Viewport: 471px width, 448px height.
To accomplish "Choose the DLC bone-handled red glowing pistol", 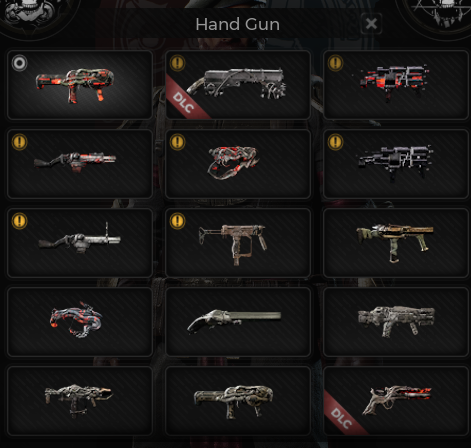I will pyautogui.click(x=396, y=401).
